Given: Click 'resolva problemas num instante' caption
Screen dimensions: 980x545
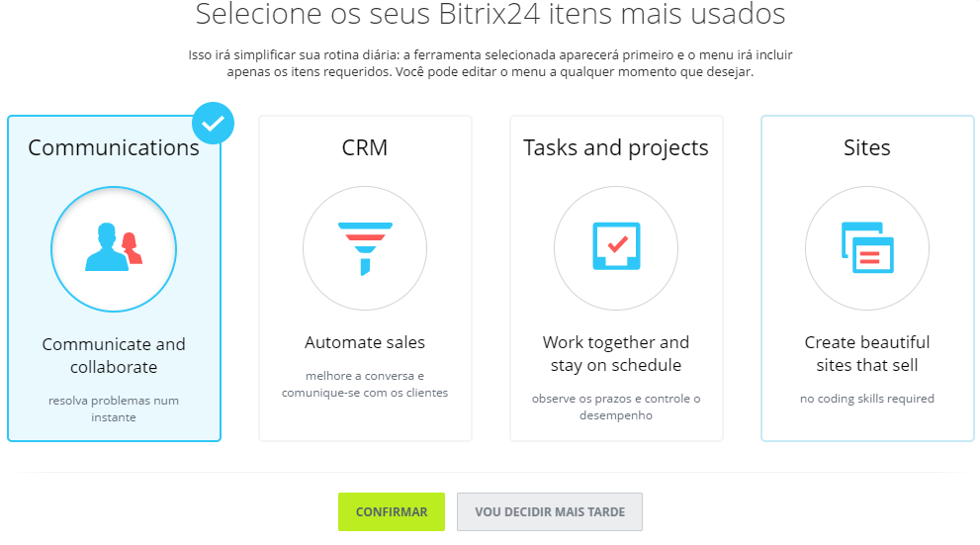Looking at the screenshot, I should [114, 409].
